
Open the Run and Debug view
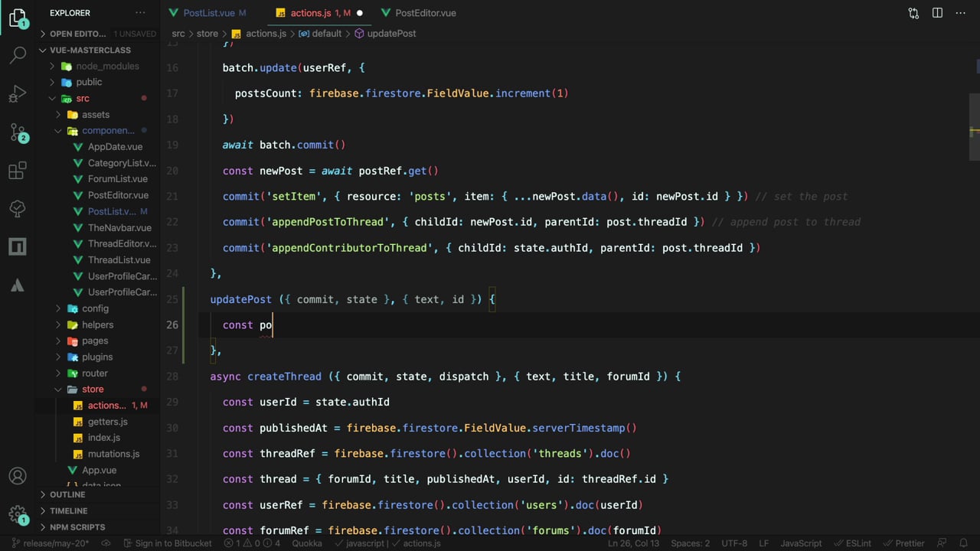18,93
